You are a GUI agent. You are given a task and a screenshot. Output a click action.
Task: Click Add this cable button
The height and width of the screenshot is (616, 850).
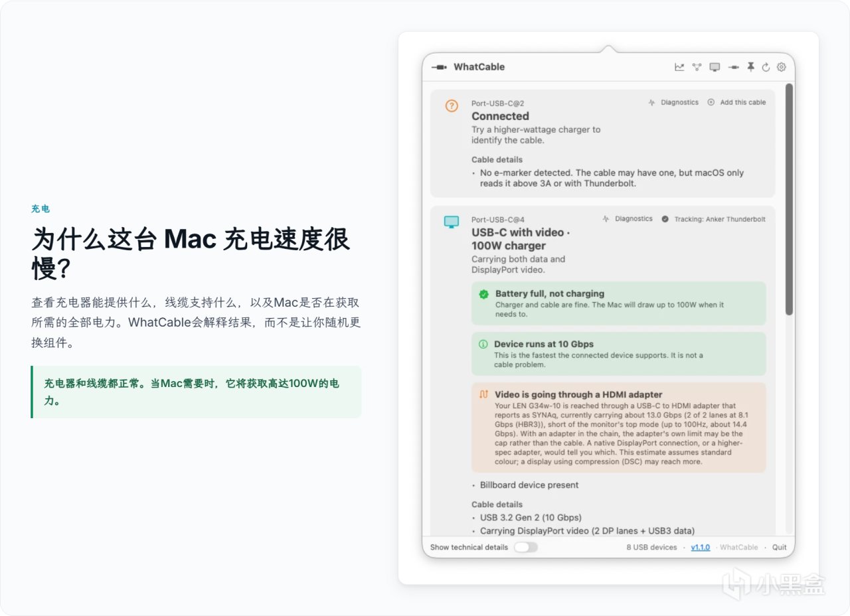tap(736, 103)
